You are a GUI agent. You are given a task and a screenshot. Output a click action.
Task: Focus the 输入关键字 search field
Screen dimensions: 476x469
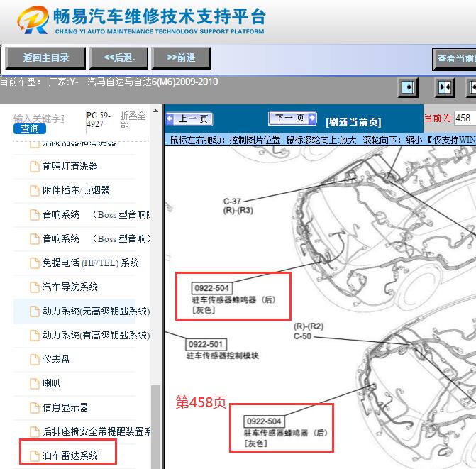tap(38, 118)
